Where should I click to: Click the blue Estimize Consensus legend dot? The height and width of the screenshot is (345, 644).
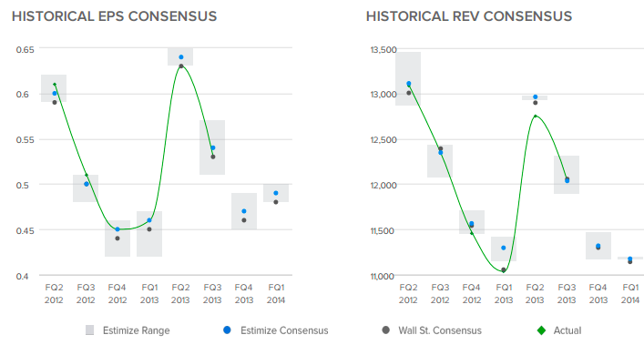click(227, 330)
